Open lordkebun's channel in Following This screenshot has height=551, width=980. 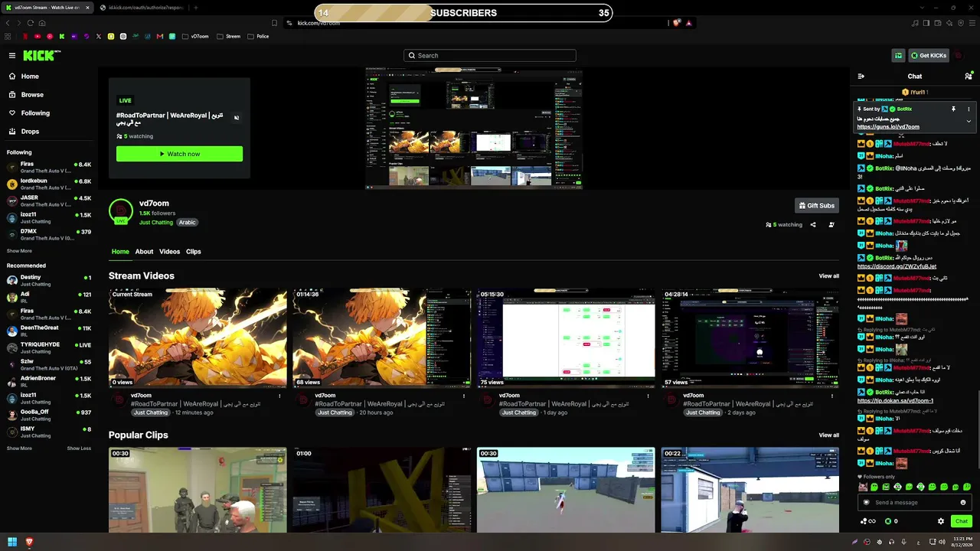point(49,184)
